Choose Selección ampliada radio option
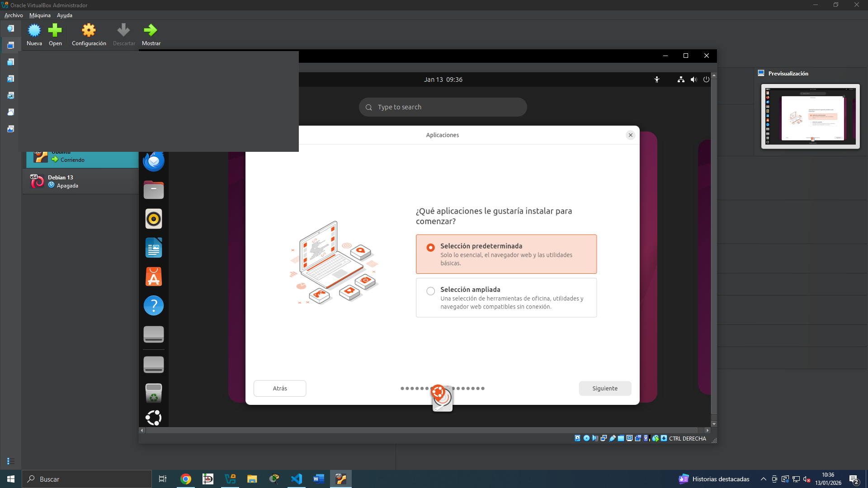 tap(506, 298)
